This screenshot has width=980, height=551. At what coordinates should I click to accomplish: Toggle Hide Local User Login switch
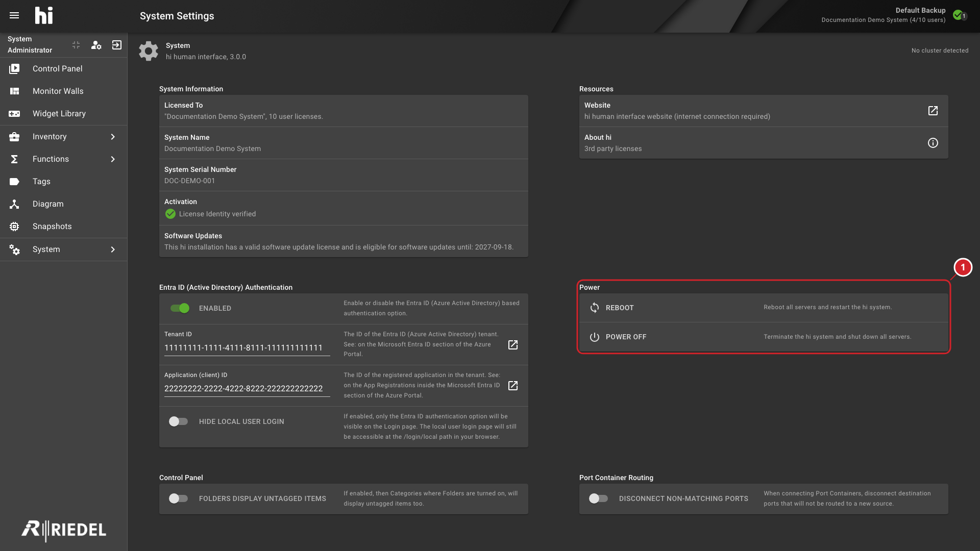click(179, 421)
